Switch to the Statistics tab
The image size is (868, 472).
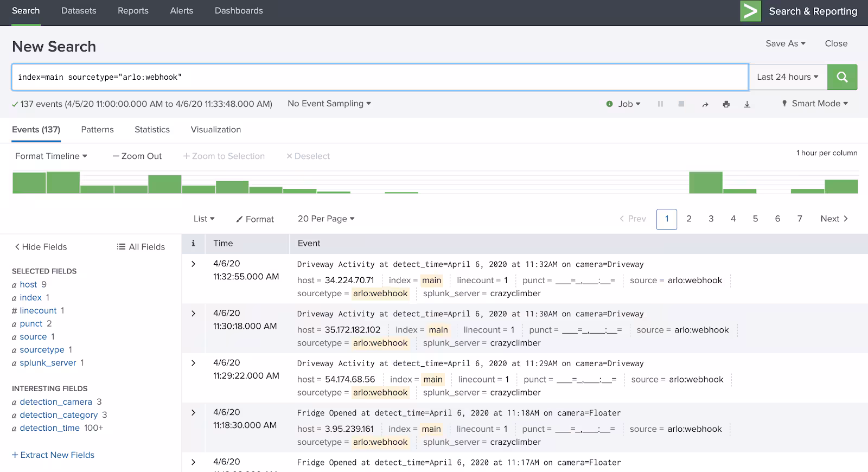coord(152,130)
